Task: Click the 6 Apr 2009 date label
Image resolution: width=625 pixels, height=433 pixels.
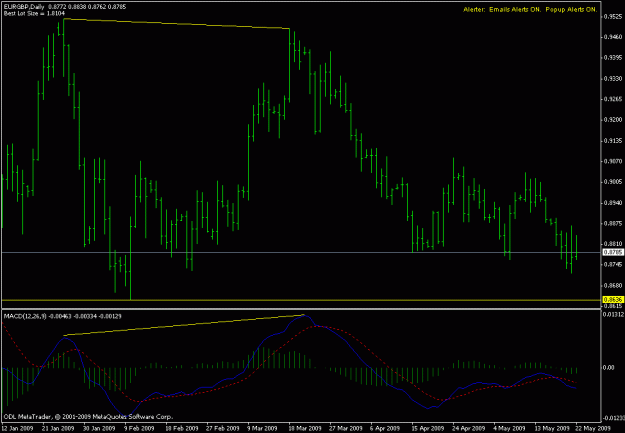Action: tap(386, 429)
